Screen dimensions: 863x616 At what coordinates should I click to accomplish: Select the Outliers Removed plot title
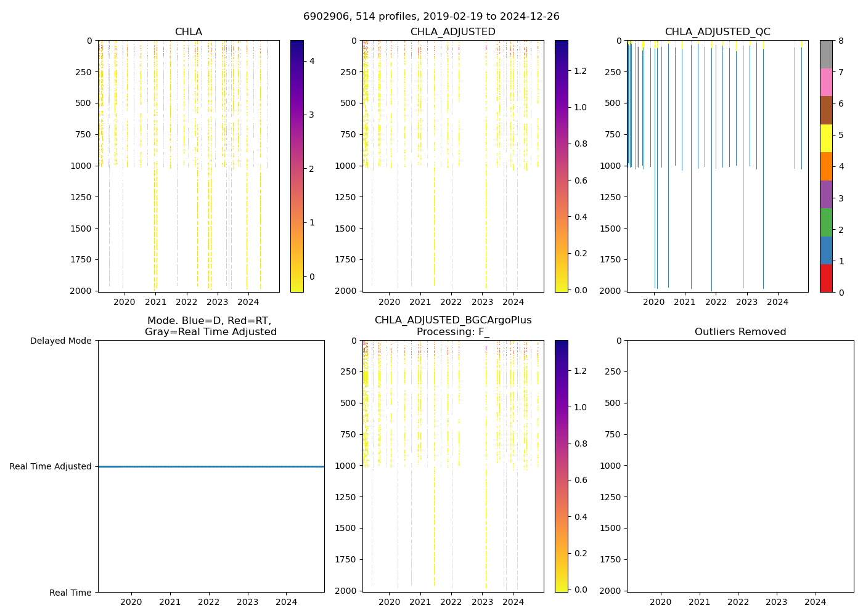click(740, 332)
